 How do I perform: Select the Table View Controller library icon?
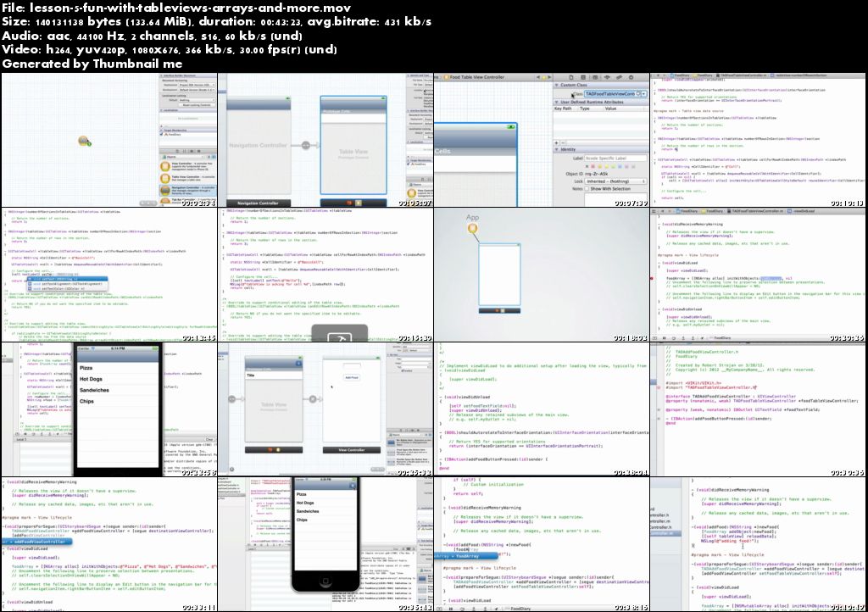point(165,178)
